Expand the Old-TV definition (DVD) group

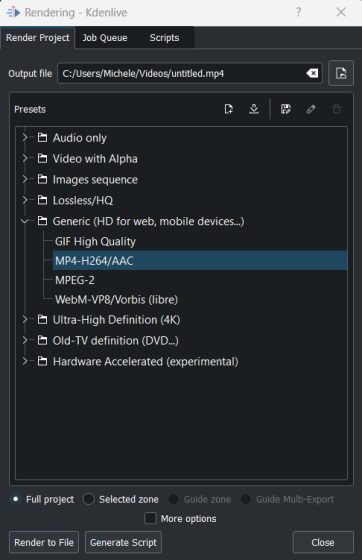(25, 340)
